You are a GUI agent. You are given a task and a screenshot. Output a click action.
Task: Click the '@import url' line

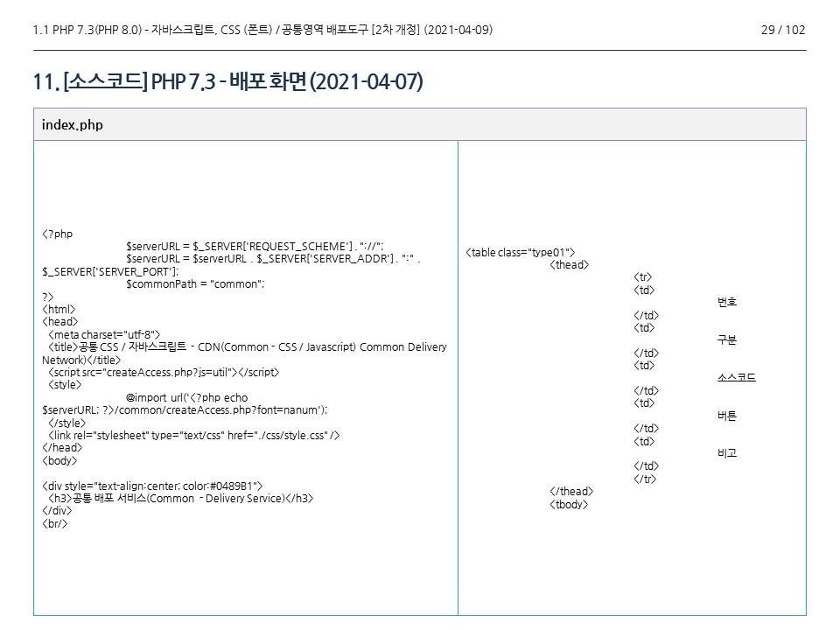tap(187, 397)
